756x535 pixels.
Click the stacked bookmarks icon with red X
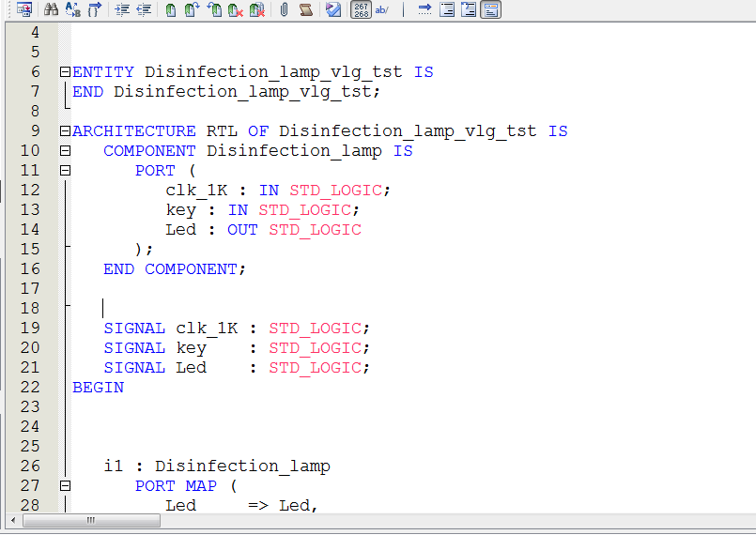point(257,9)
